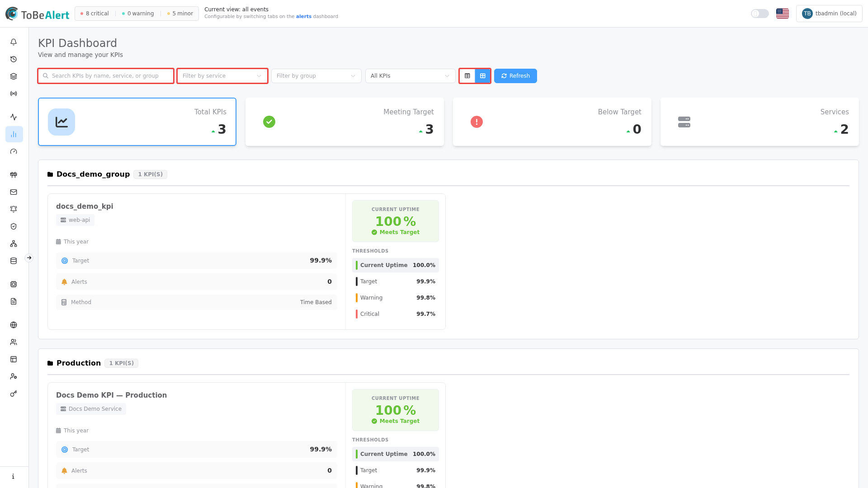Open the construction barrier icon in sidebar
The height and width of the screenshot is (488, 868).
(x=14, y=175)
